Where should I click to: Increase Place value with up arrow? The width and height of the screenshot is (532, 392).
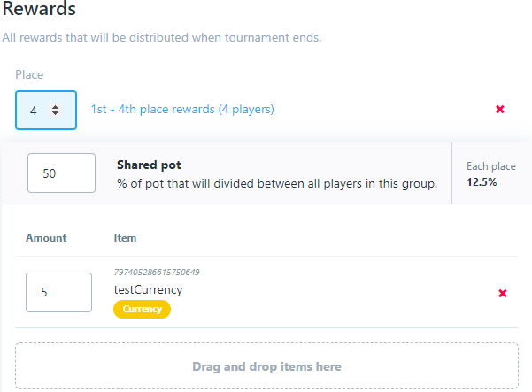(x=56, y=107)
